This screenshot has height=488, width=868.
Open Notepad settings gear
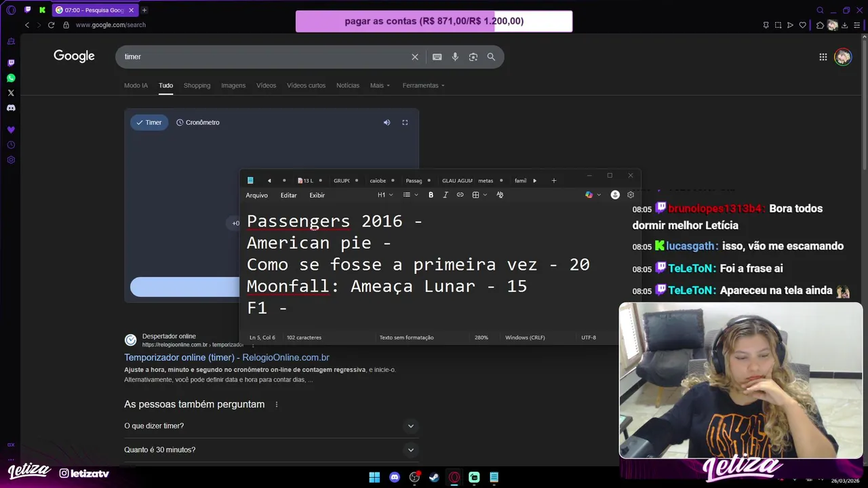pyautogui.click(x=631, y=195)
